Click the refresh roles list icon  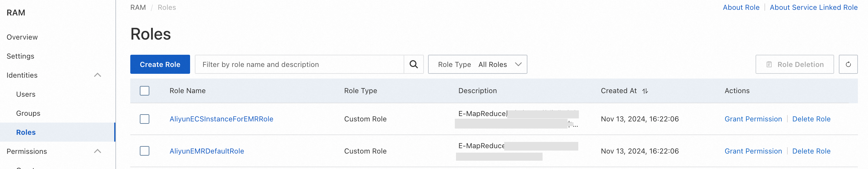tap(848, 65)
